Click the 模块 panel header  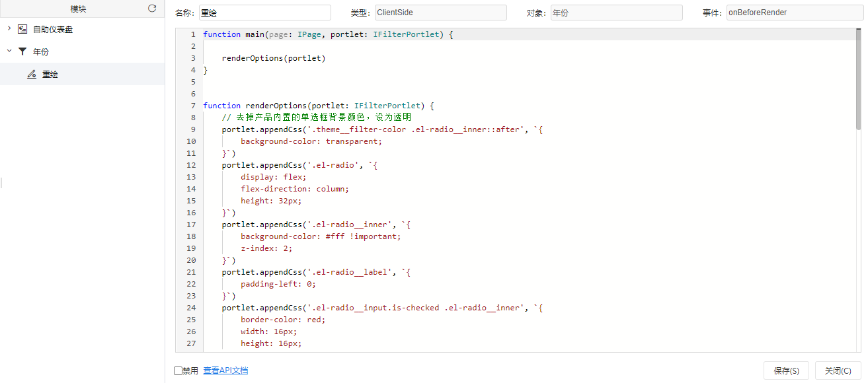(82, 9)
